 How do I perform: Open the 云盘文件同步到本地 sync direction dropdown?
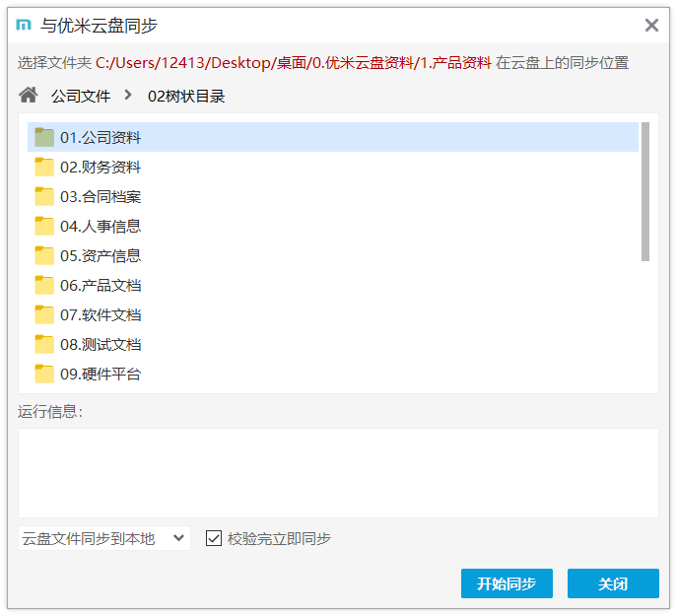coord(104,538)
